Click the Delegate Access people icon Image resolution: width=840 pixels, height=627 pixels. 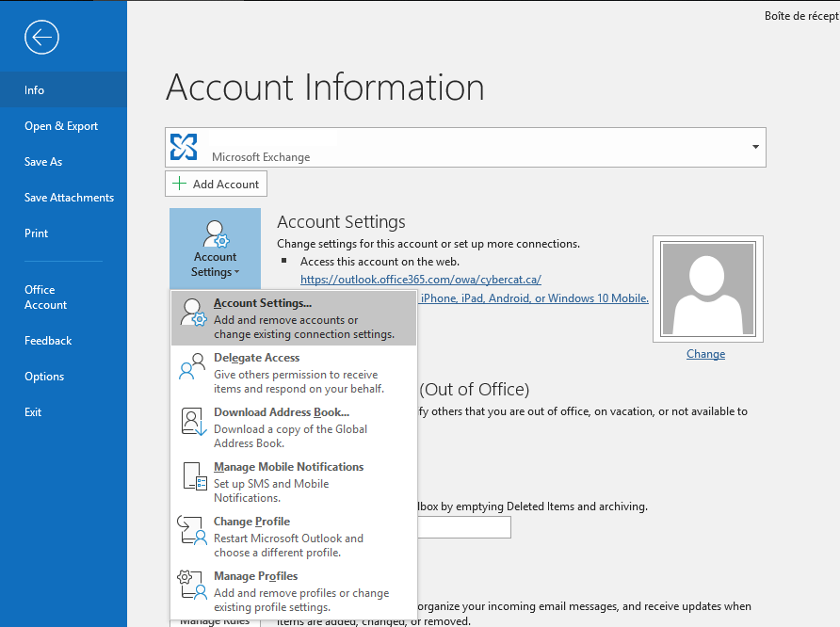click(x=192, y=367)
